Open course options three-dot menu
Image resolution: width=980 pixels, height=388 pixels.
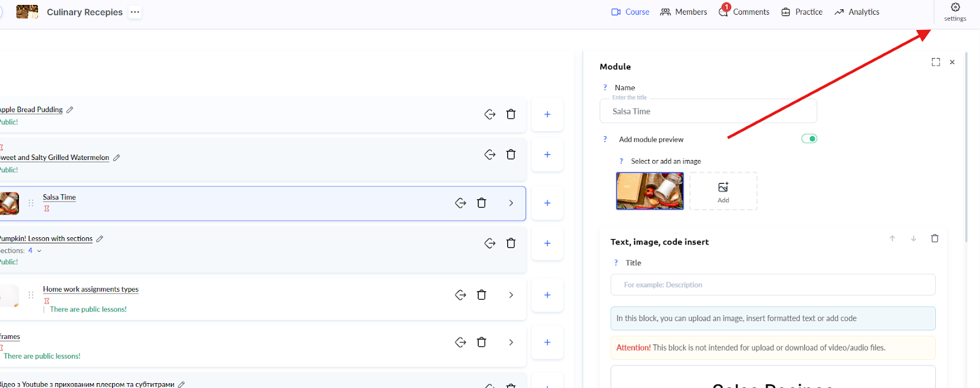[x=135, y=12]
